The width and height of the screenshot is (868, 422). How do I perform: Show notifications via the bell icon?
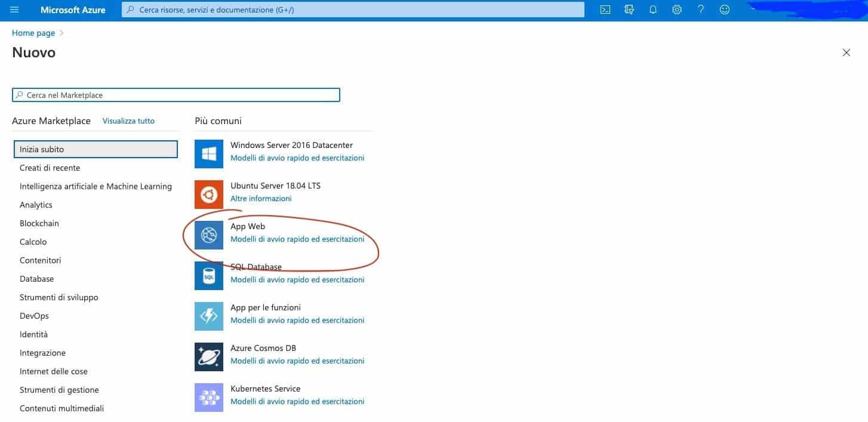coord(653,10)
